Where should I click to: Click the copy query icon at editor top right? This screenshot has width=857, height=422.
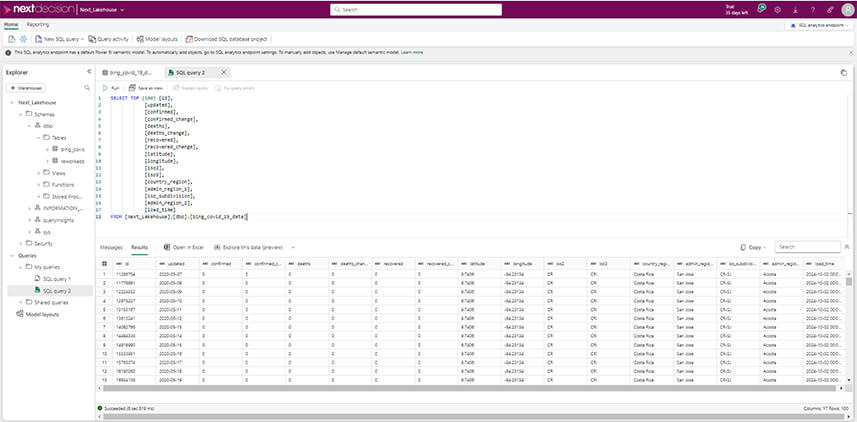[x=843, y=73]
